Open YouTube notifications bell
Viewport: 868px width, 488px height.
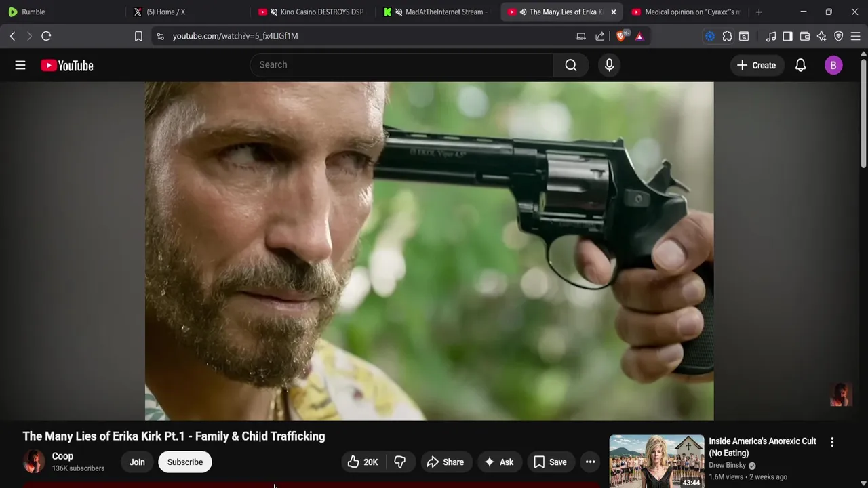(800, 65)
